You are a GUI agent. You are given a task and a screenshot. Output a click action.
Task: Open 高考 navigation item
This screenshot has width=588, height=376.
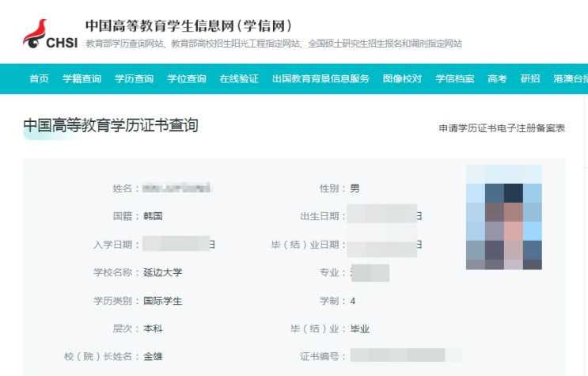click(497, 78)
